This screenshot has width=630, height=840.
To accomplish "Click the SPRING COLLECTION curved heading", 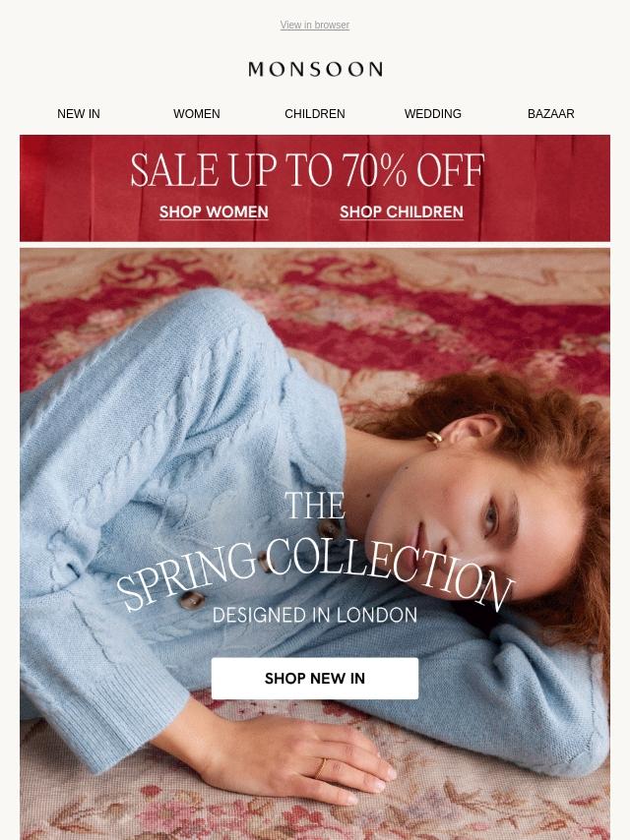I will (315, 573).
